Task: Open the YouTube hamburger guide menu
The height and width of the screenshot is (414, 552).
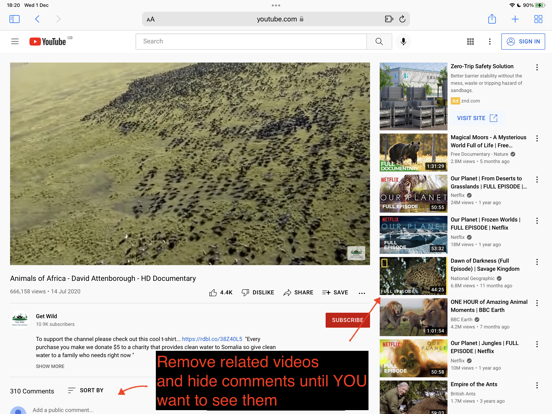Action: click(15, 42)
